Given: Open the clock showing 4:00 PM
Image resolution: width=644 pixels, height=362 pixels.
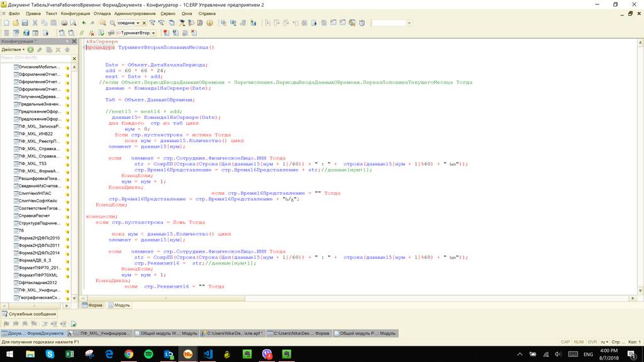Looking at the screenshot, I should 609,354.
